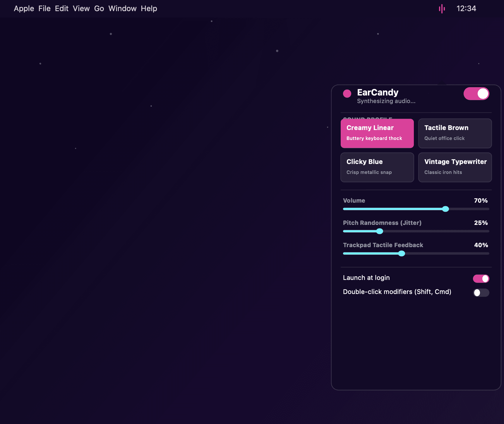Open the File menu

click(44, 8)
